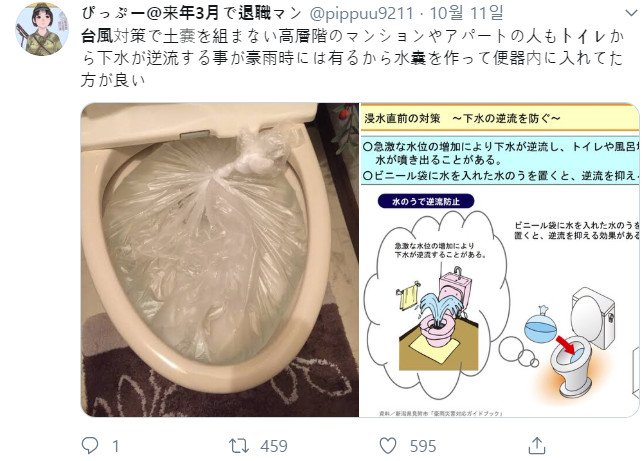Viewport: 643px width, 461px height.
Task: Open the 10월 11일 tweet timestamp
Action: pyautogui.click(x=466, y=14)
